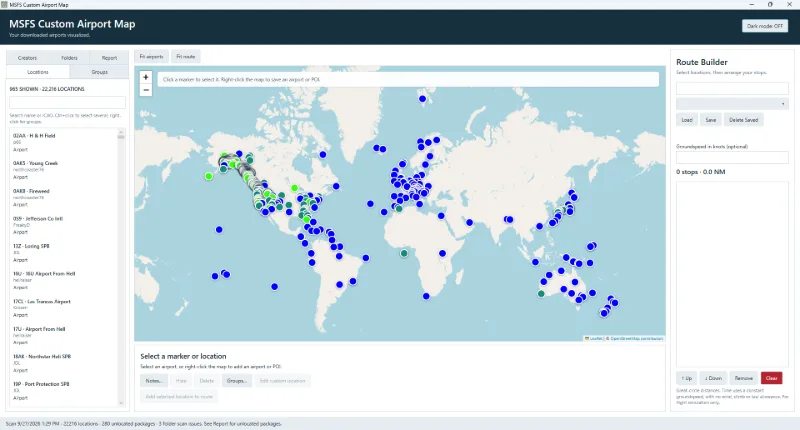The width and height of the screenshot is (800, 430).
Task: Move stop Down in route
Action: 713,378
